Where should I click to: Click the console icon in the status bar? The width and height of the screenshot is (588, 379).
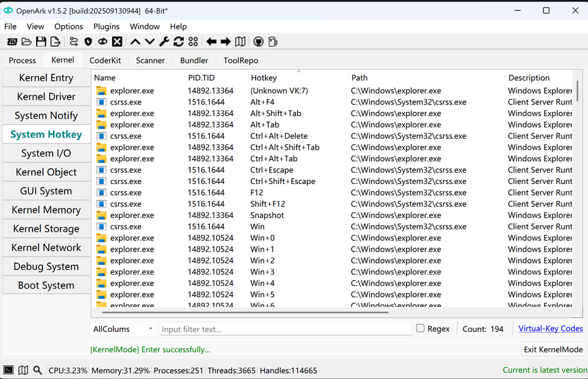(x=8, y=370)
